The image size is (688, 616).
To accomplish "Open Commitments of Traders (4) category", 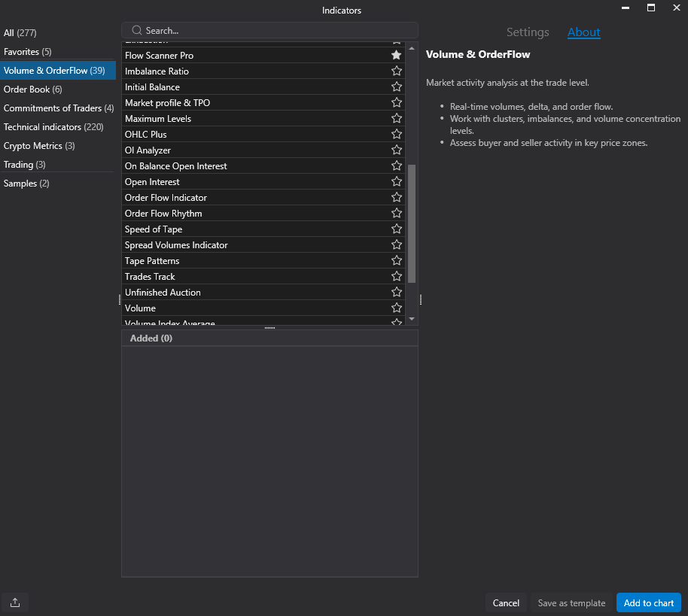I will point(59,108).
